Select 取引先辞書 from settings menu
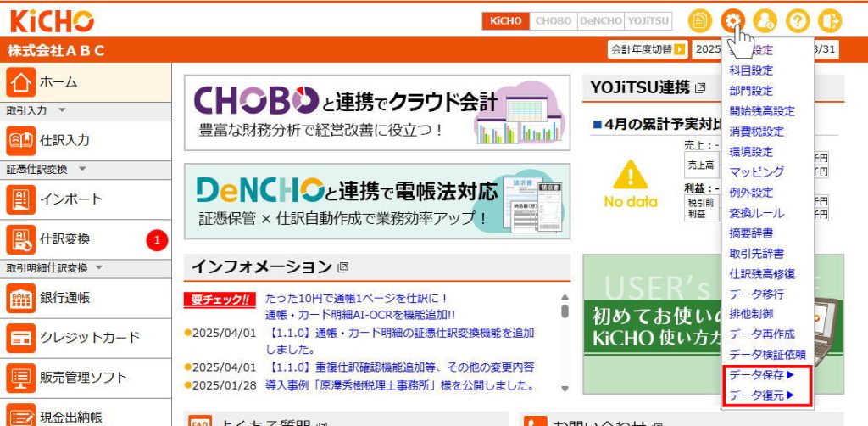This screenshot has width=868, height=426. [x=756, y=254]
